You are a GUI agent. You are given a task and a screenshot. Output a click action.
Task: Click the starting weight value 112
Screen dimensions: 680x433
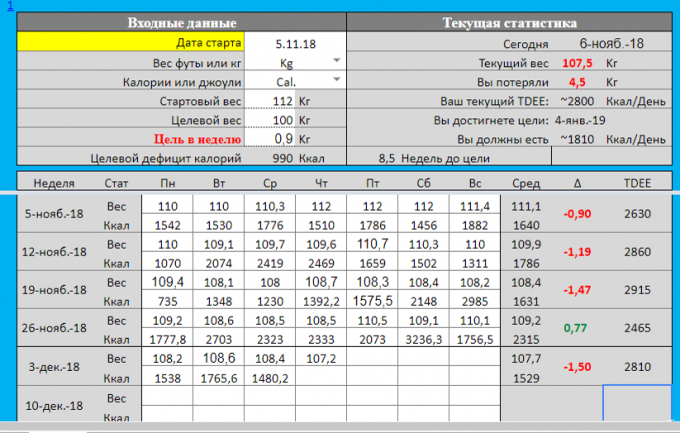pyautogui.click(x=281, y=101)
